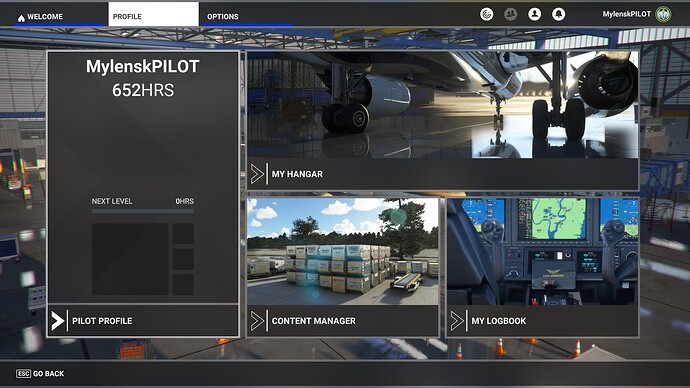Viewport: 690px width, 388px height.
Task: Click the large dark achievement placeholder box
Action: tap(130, 259)
